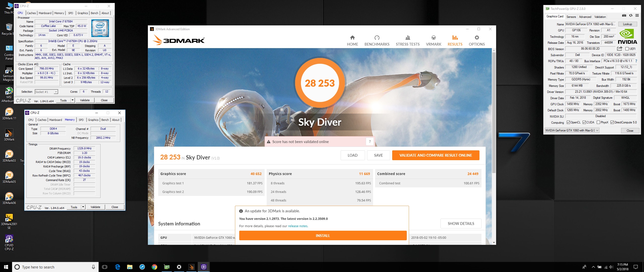Go to BENCHMARKS in 3DMark
This screenshot has width=644, height=272.
pyautogui.click(x=377, y=41)
